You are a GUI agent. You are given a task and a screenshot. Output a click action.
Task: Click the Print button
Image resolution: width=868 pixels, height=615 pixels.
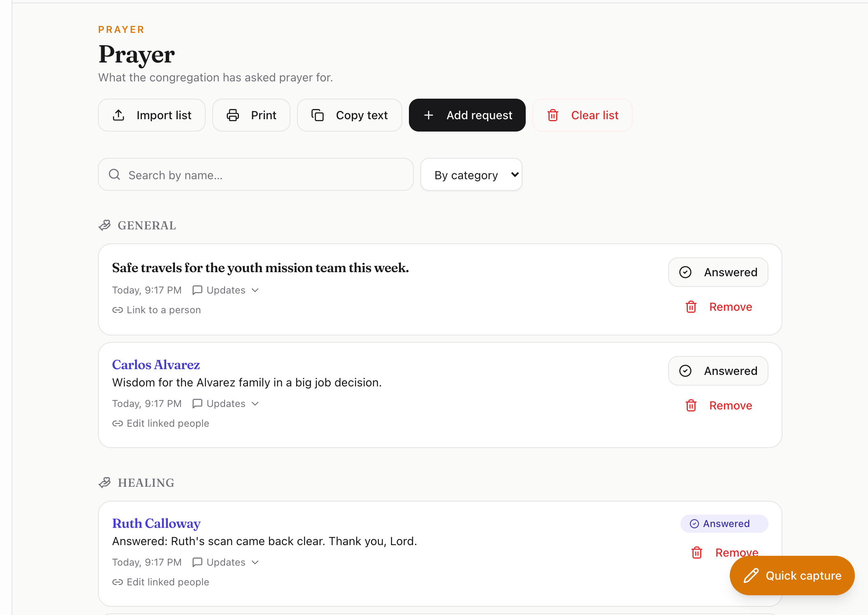click(x=251, y=115)
